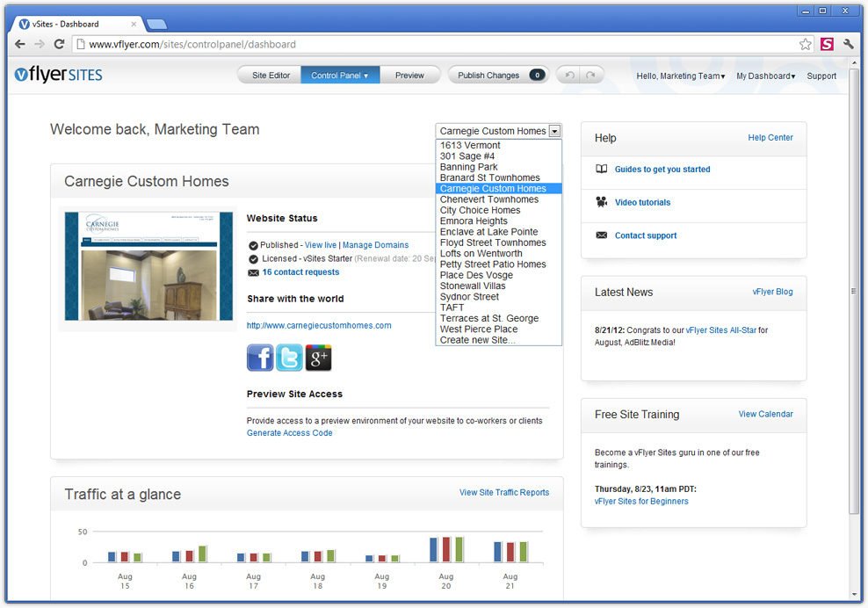This screenshot has height=608, width=868.
Task: Choose Branard St Townhomes option
Action: [x=498, y=177]
